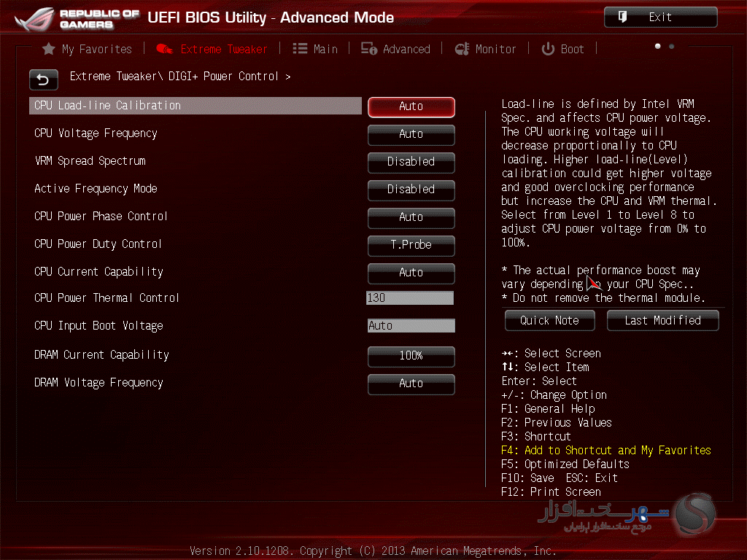The image size is (747, 560).
Task: Open My Favorites tab
Action: pyautogui.click(x=88, y=49)
